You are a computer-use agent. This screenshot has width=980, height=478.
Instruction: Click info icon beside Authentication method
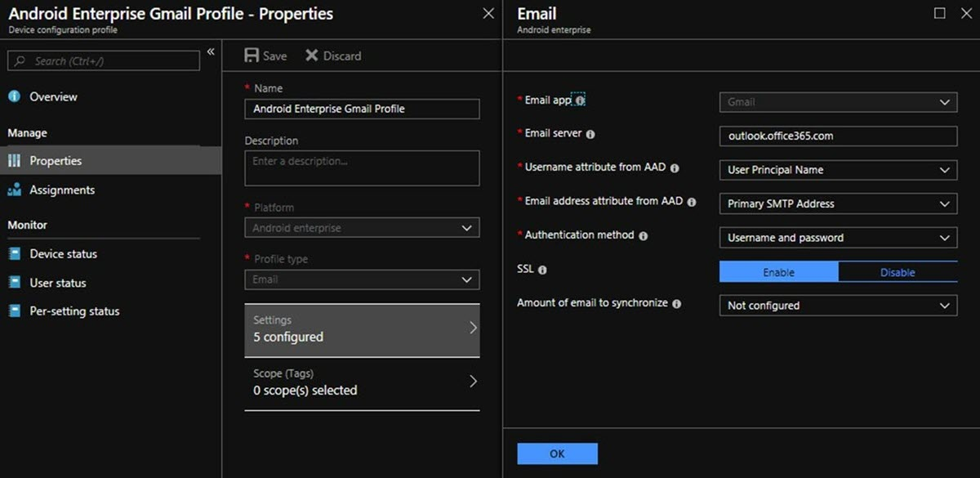(x=644, y=235)
